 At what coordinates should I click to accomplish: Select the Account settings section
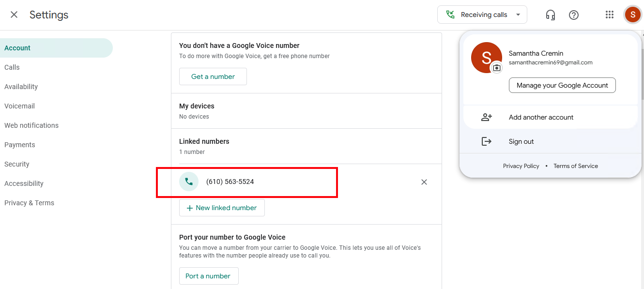[x=56, y=48]
